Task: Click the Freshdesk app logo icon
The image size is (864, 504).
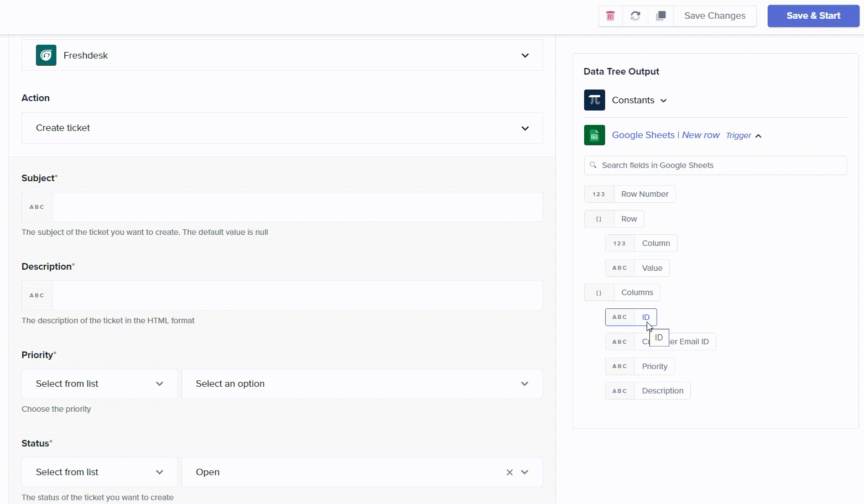Action: (x=46, y=55)
